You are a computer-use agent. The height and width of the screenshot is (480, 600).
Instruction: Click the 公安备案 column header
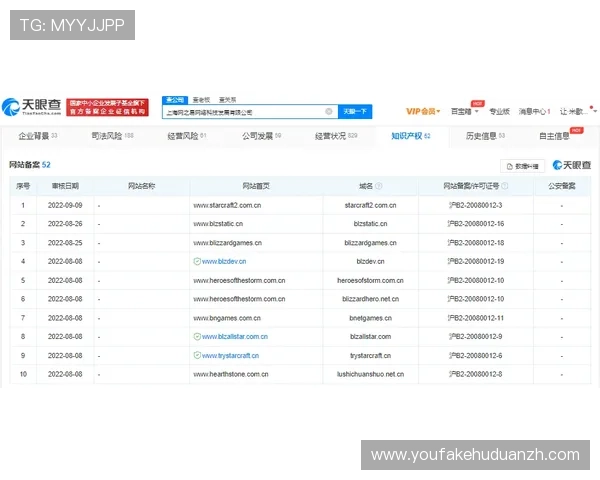(561, 186)
